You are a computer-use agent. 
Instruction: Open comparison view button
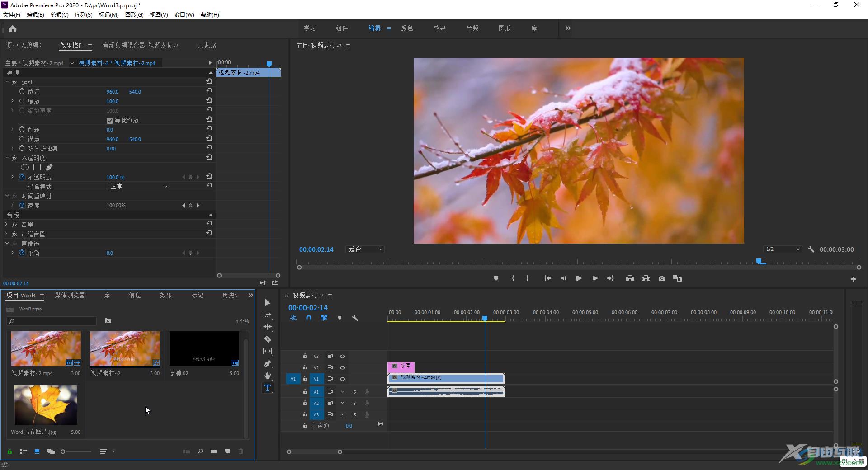(677, 278)
